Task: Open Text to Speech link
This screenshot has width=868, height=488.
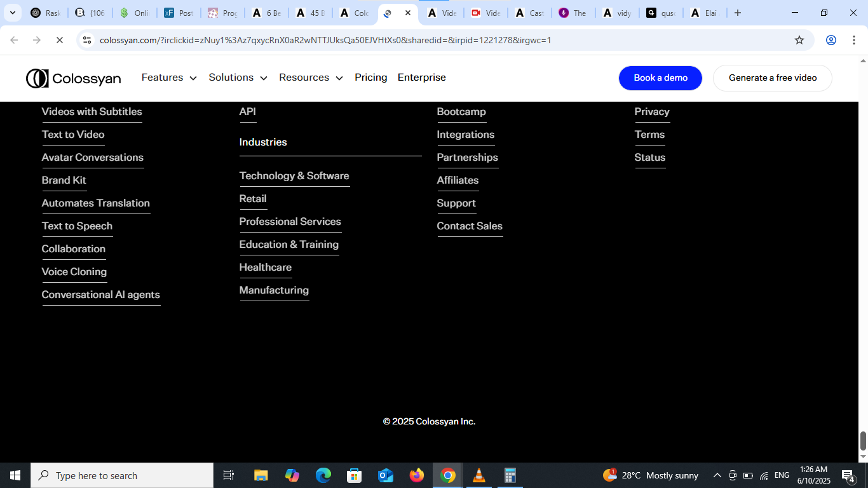Action: (77, 226)
